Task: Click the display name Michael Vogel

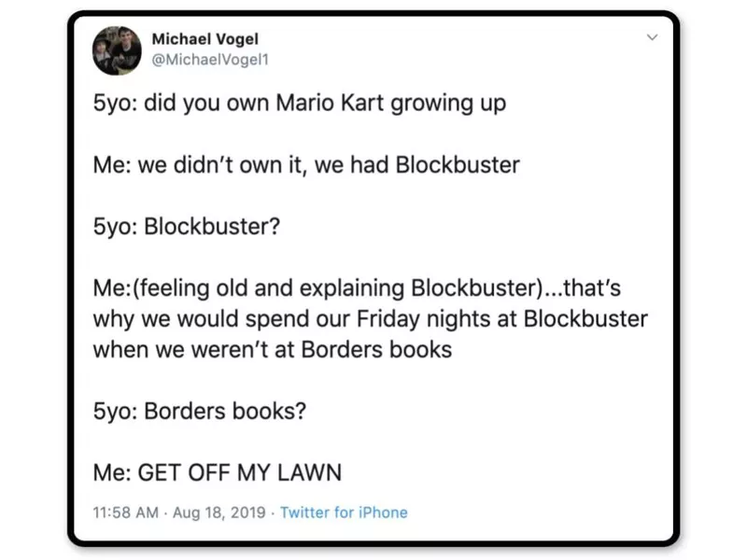Action: coord(204,38)
